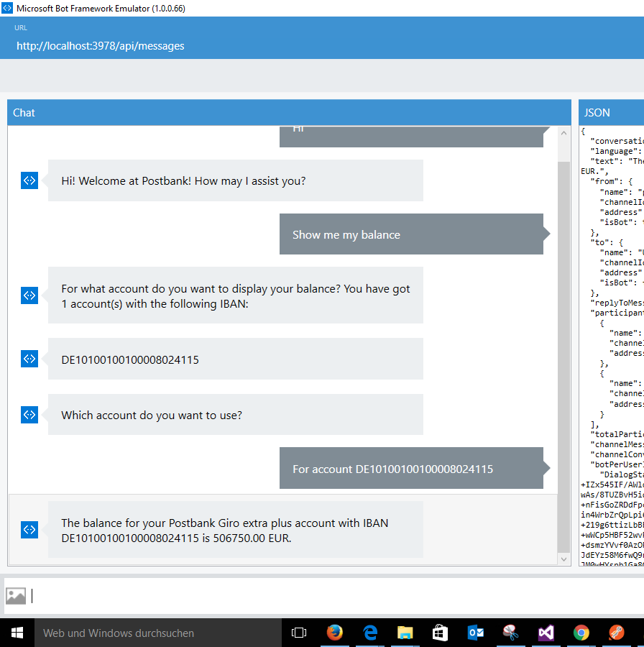Click the 'Web und Windows durchsuchen' search box
This screenshot has height=647, width=644.
(x=158, y=633)
